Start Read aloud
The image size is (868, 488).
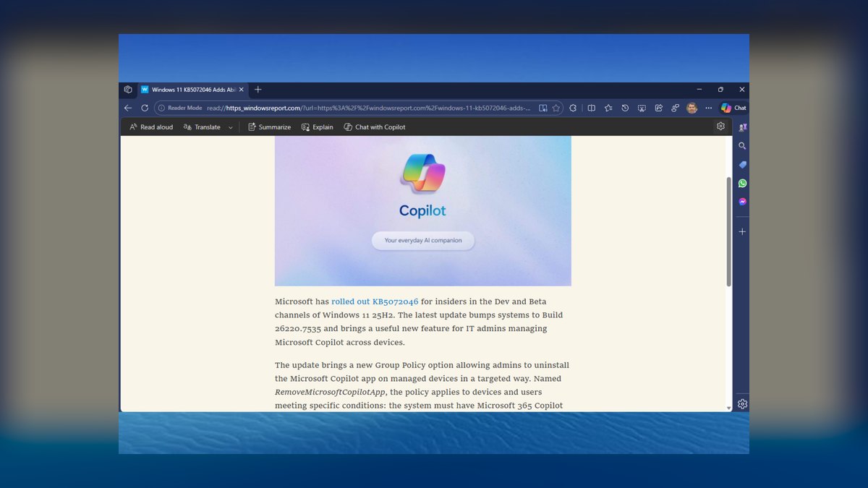(151, 127)
